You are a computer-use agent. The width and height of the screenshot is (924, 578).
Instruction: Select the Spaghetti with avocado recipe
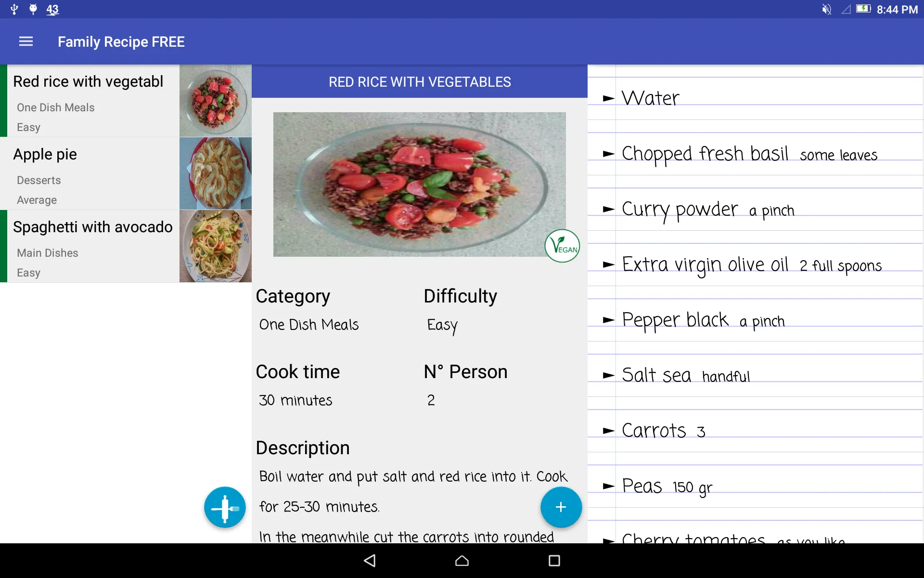(93, 247)
